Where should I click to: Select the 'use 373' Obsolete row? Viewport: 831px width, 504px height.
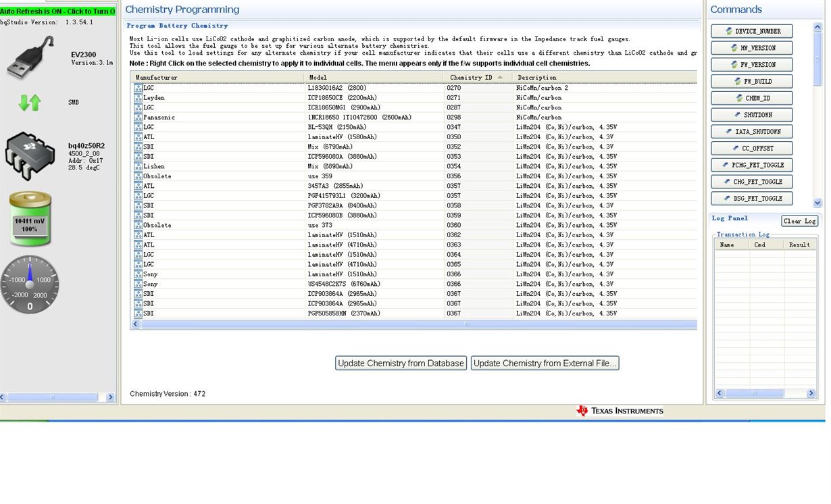tap(414, 225)
